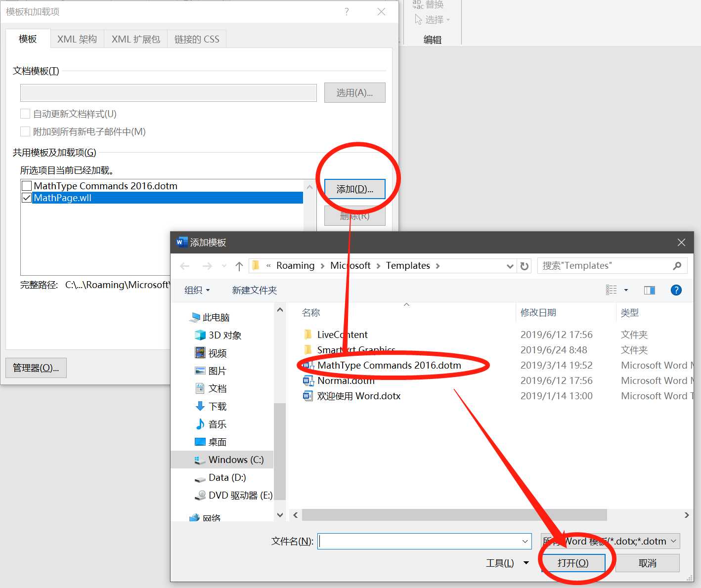Switch to the 链接的 CSS tab

pyautogui.click(x=197, y=39)
